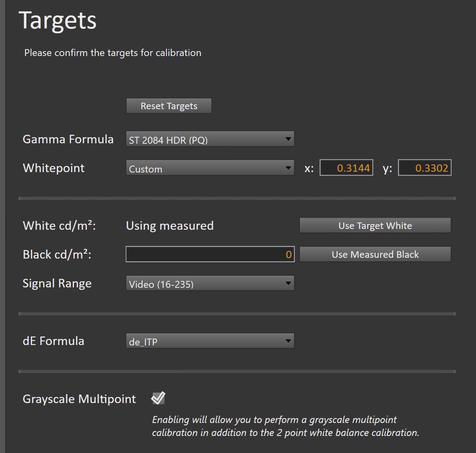Click the 'Please confirm the targets' instruction text
The width and height of the screenshot is (476, 453).
(113, 53)
